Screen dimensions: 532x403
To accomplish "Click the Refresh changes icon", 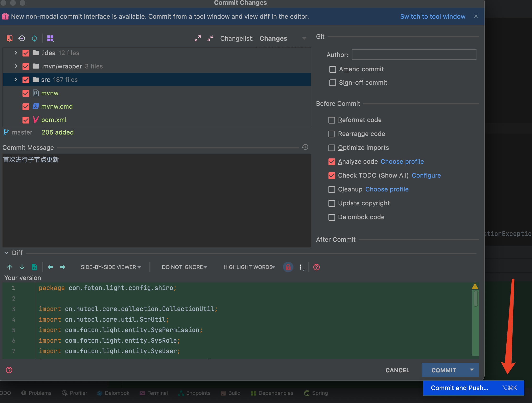I will click(35, 38).
